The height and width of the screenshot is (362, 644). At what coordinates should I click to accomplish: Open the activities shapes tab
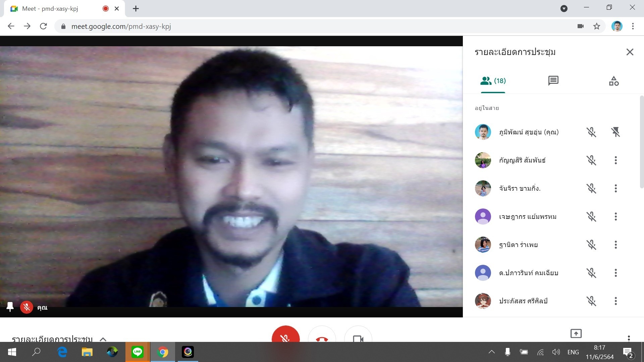click(613, 81)
